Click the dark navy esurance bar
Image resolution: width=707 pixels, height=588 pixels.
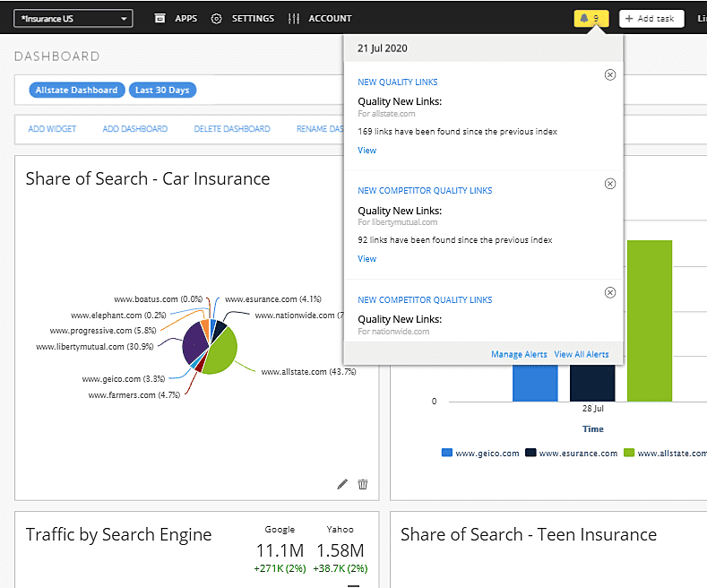click(592, 384)
